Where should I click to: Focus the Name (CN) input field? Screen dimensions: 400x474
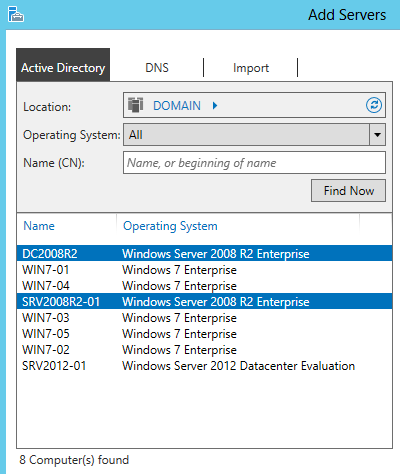[254, 163]
